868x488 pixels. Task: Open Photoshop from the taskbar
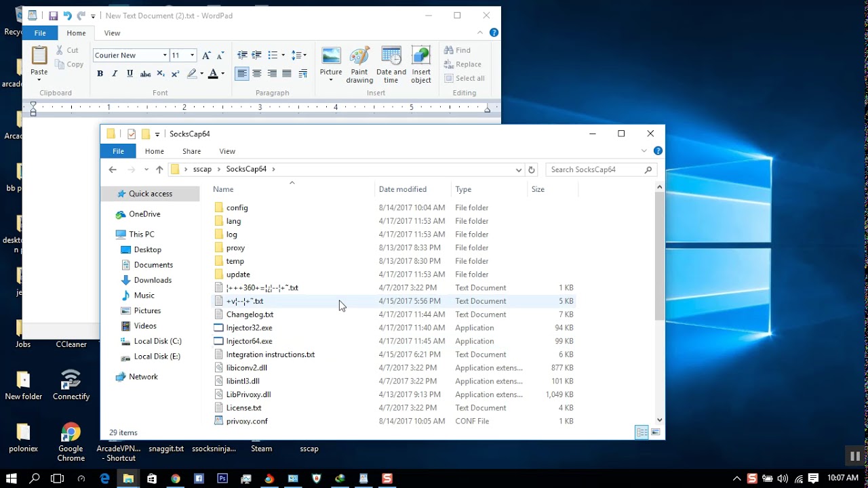tap(222, 479)
